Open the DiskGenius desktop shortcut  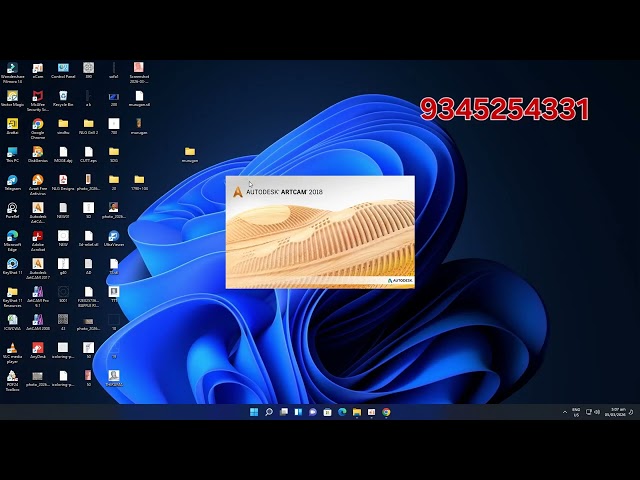pos(38,155)
